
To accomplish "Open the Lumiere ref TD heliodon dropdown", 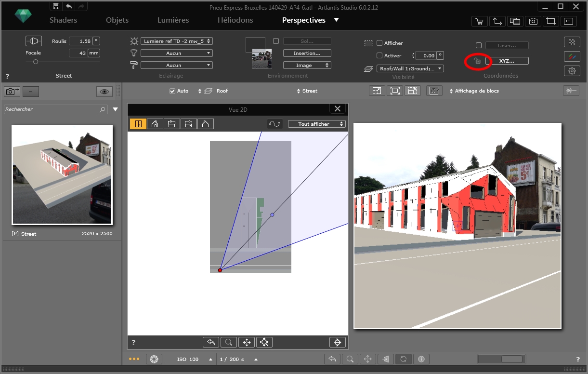I will pyautogui.click(x=176, y=41).
